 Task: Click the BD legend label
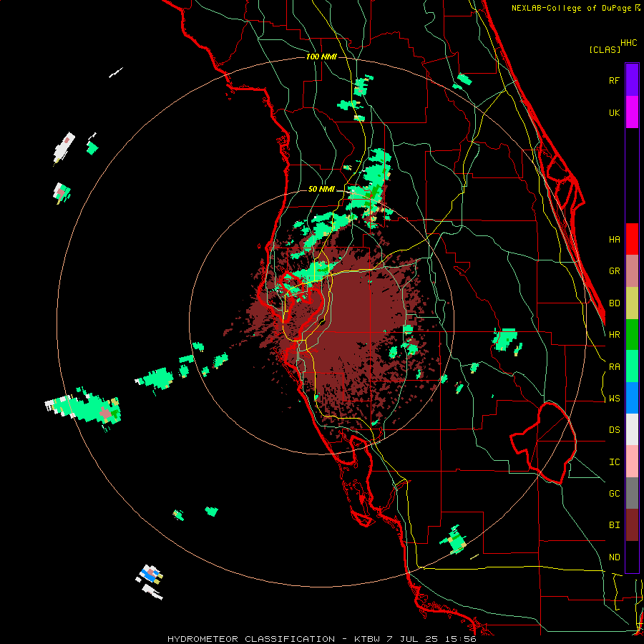pyautogui.click(x=614, y=303)
